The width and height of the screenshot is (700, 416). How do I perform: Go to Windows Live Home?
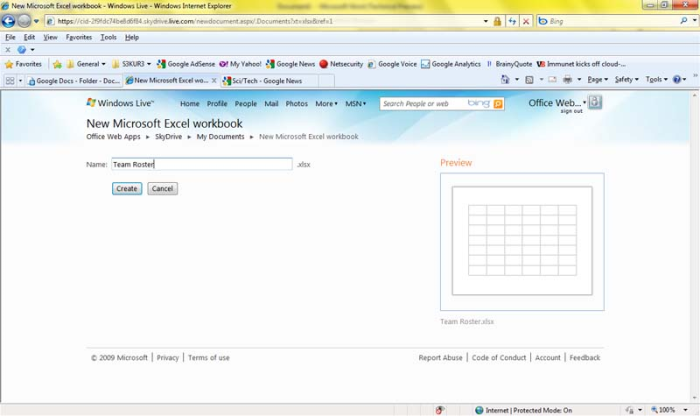pyautogui.click(x=190, y=104)
